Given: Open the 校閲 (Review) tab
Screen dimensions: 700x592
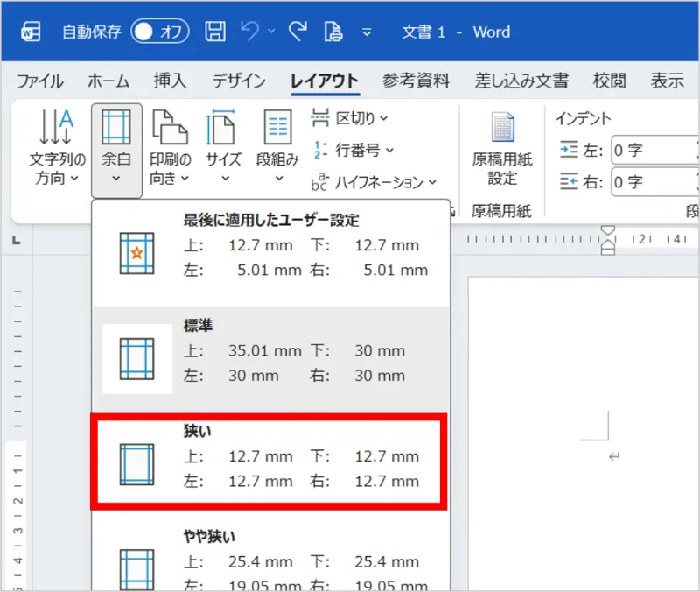Looking at the screenshot, I should pyautogui.click(x=609, y=81).
